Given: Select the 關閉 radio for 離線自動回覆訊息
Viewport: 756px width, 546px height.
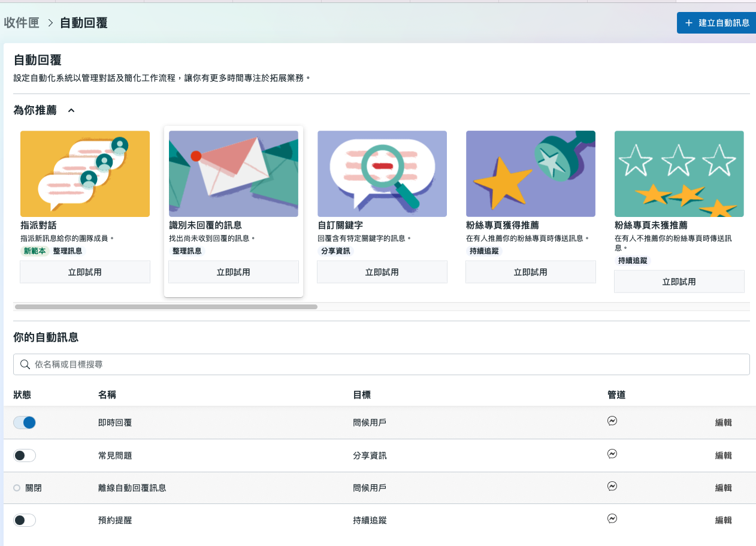Looking at the screenshot, I should [17, 488].
